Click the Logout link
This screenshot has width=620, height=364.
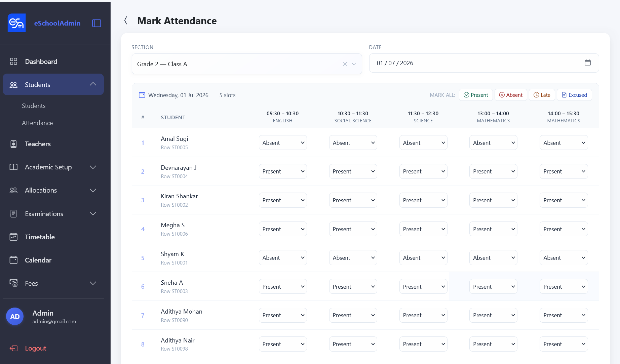(x=36, y=348)
